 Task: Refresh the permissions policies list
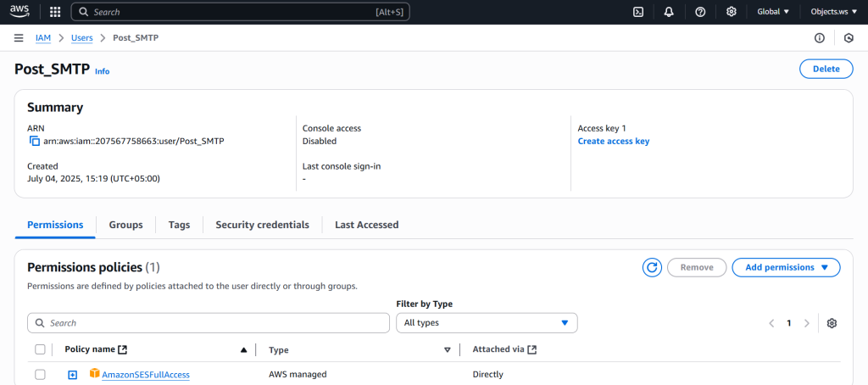coord(652,267)
